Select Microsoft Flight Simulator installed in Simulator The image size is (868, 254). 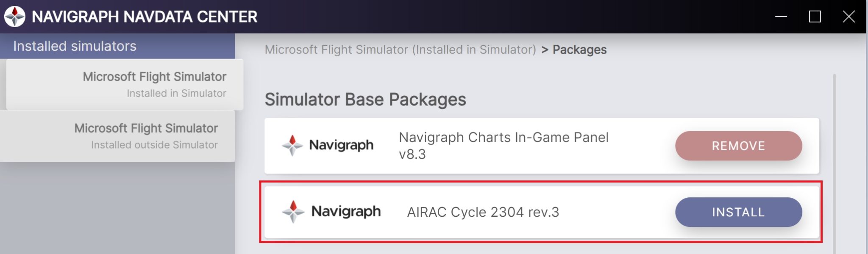click(154, 84)
